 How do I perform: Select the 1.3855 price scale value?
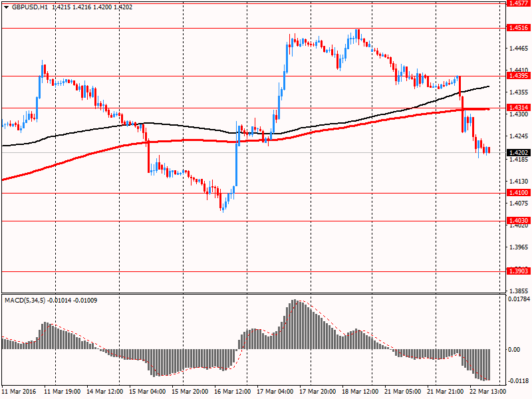pos(519,291)
